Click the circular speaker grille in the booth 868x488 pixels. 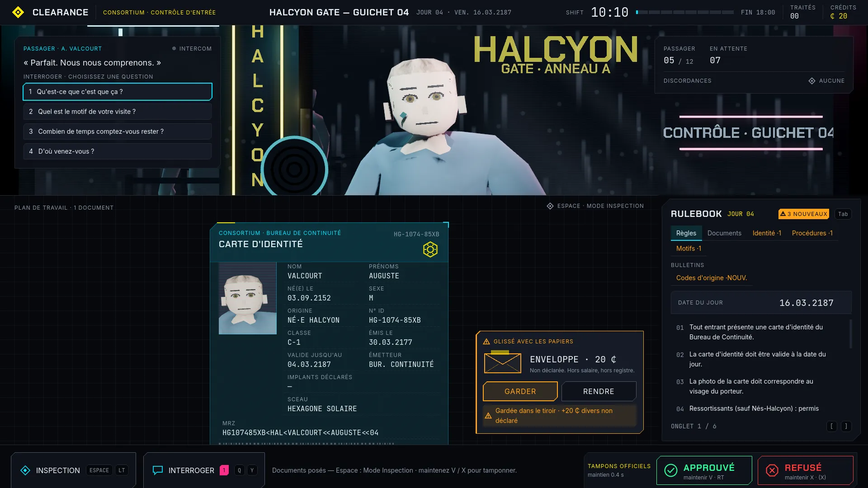[x=294, y=169]
